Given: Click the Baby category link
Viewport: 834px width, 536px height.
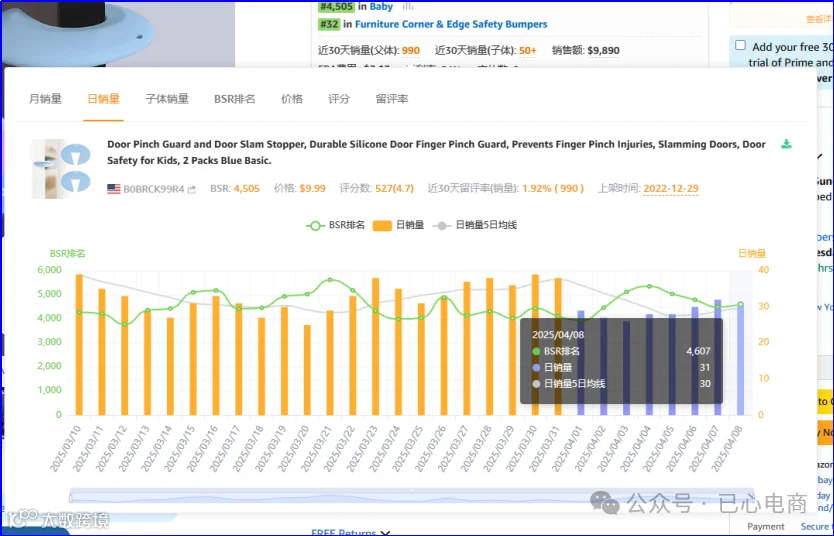Looking at the screenshot, I should pyautogui.click(x=381, y=6).
